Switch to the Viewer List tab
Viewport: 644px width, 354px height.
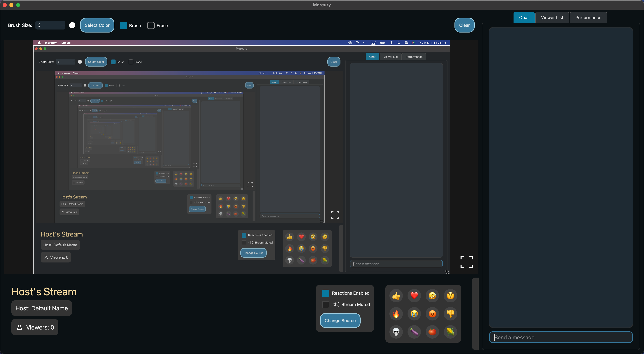coord(552,17)
